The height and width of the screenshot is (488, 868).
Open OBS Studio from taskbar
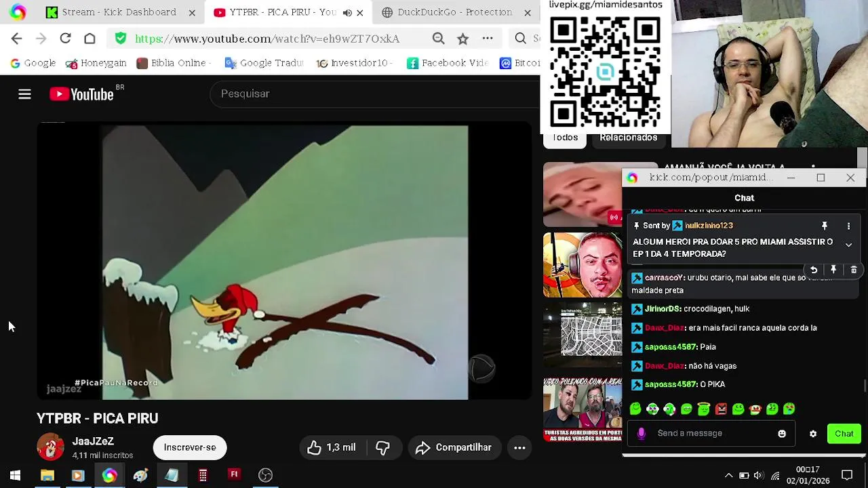pos(265,475)
